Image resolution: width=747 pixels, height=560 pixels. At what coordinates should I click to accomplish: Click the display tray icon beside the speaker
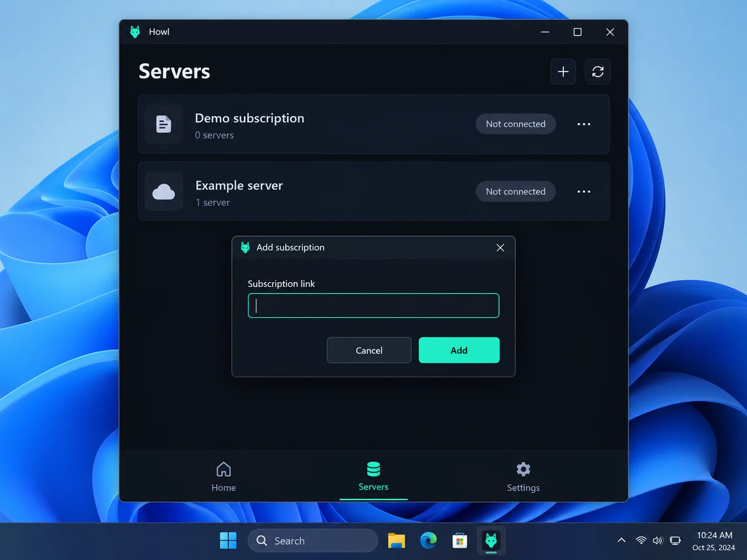click(x=675, y=541)
